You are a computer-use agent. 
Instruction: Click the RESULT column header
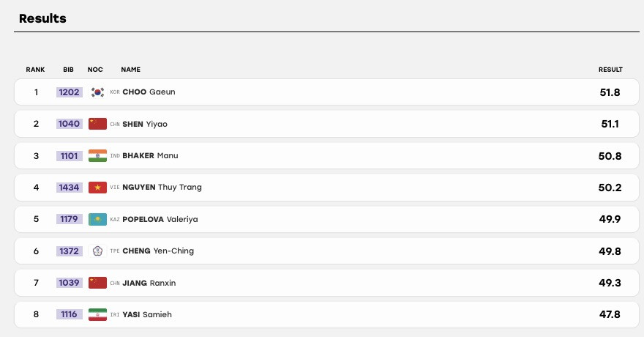coord(610,70)
